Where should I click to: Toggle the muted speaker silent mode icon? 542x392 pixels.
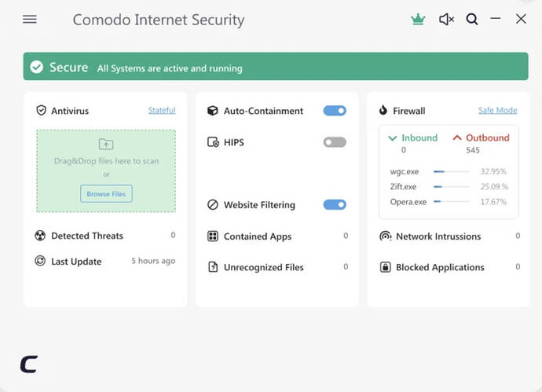[446, 20]
